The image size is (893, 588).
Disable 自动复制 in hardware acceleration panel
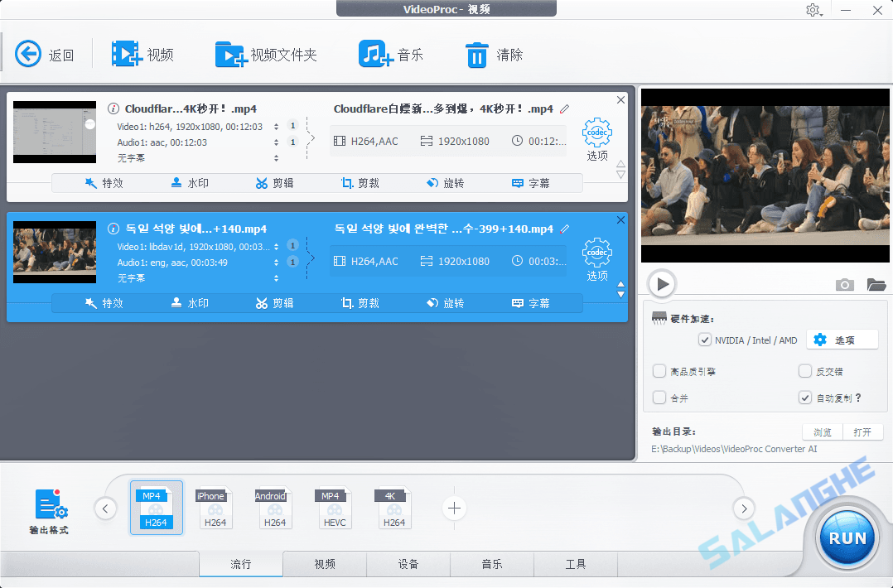804,396
